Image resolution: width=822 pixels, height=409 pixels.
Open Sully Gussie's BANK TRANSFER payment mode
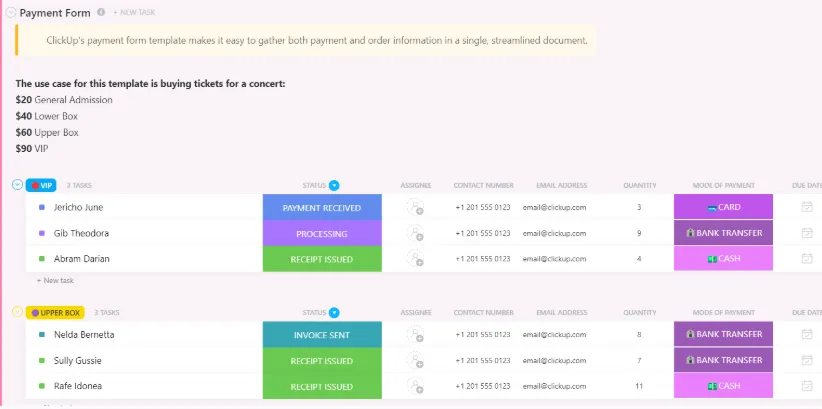[723, 360]
